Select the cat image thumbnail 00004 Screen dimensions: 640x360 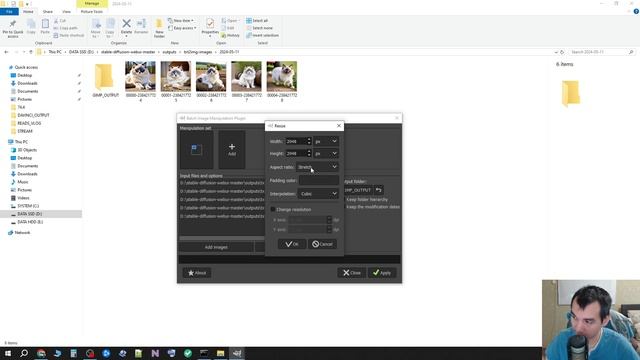pyautogui.click(x=282, y=81)
